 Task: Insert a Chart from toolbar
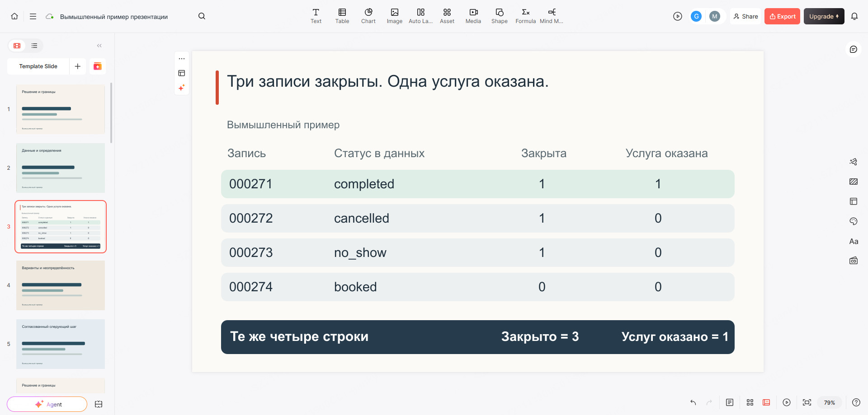(368, 16)
